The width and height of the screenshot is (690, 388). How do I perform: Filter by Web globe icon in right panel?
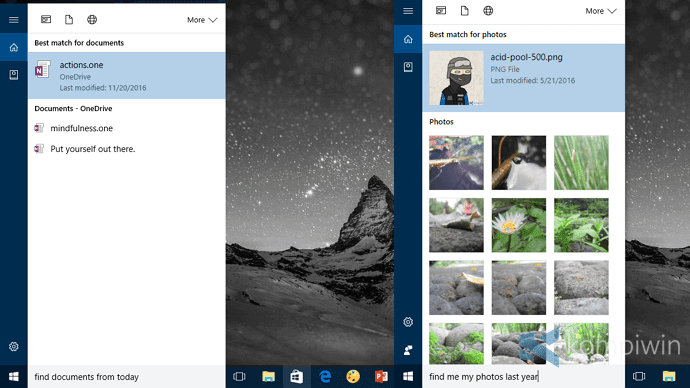click(x=488, y=11)
